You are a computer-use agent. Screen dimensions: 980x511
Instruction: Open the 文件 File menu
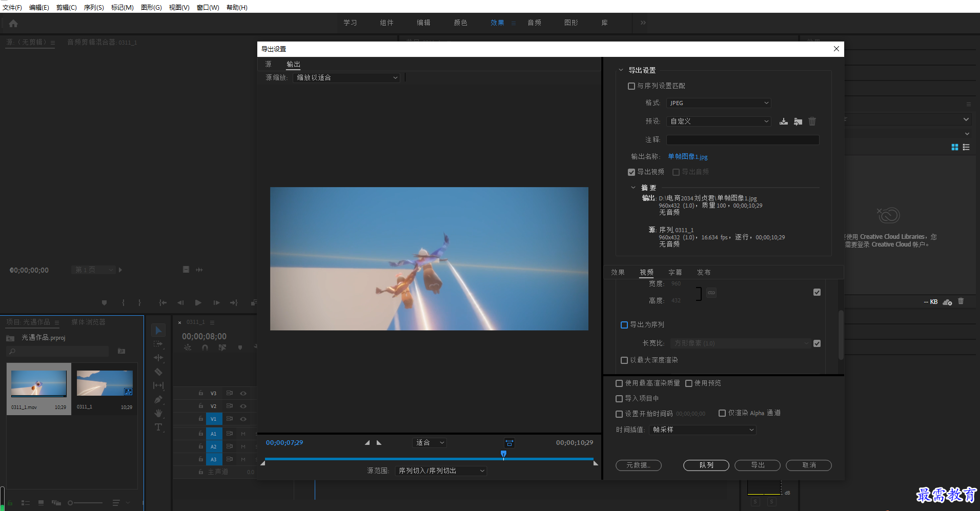tap(12, 8)
